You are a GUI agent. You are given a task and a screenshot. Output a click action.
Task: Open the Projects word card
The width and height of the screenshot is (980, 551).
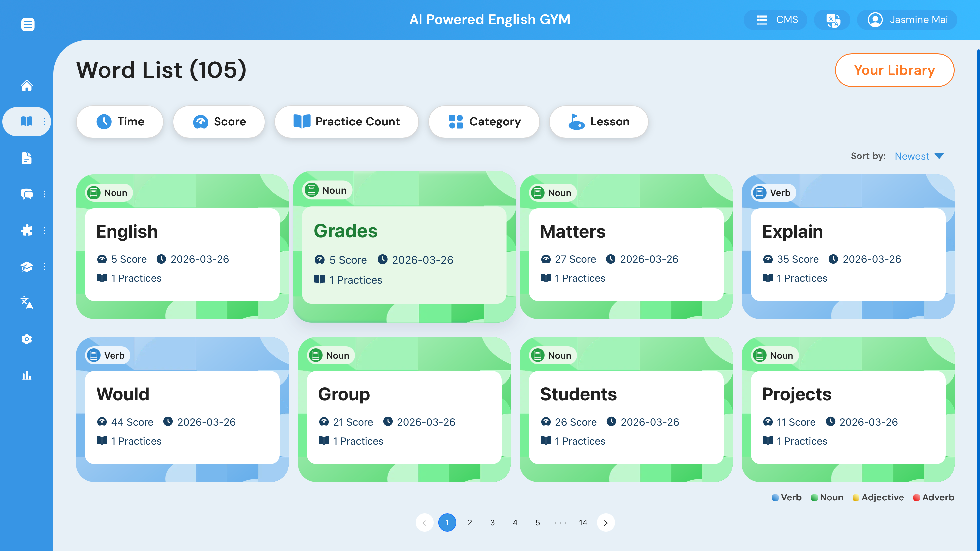pos(848,409)
